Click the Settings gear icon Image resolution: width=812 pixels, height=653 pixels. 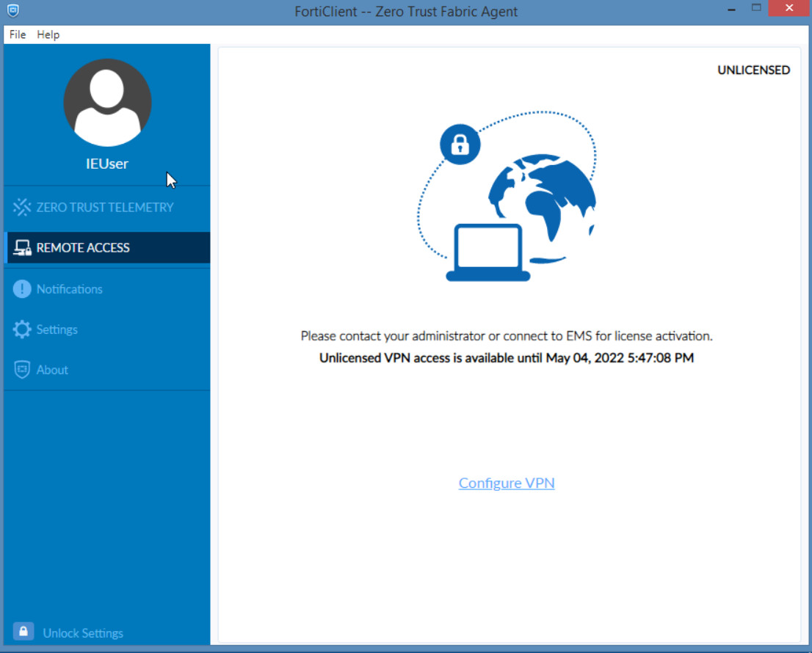[22, 329]
